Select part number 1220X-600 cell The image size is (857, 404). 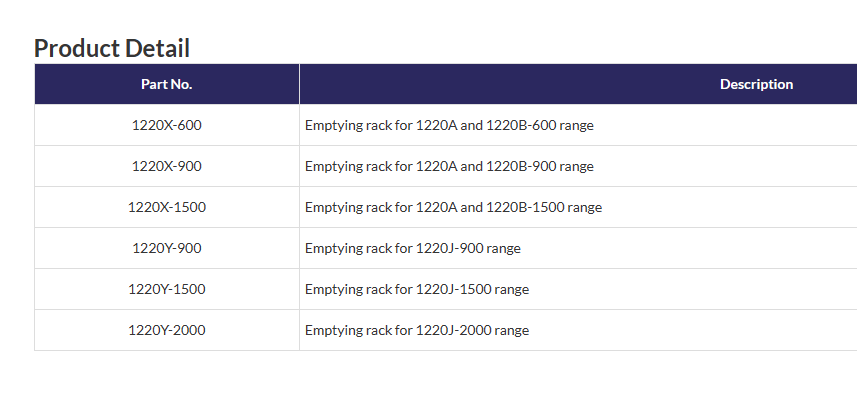tap(166, 126)
